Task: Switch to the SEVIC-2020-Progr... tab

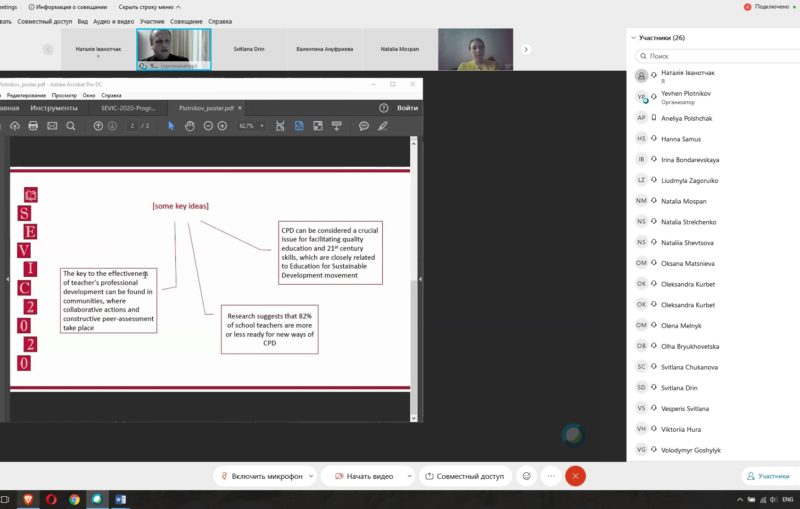Action: pyautogui.click(x=129, y=107)
